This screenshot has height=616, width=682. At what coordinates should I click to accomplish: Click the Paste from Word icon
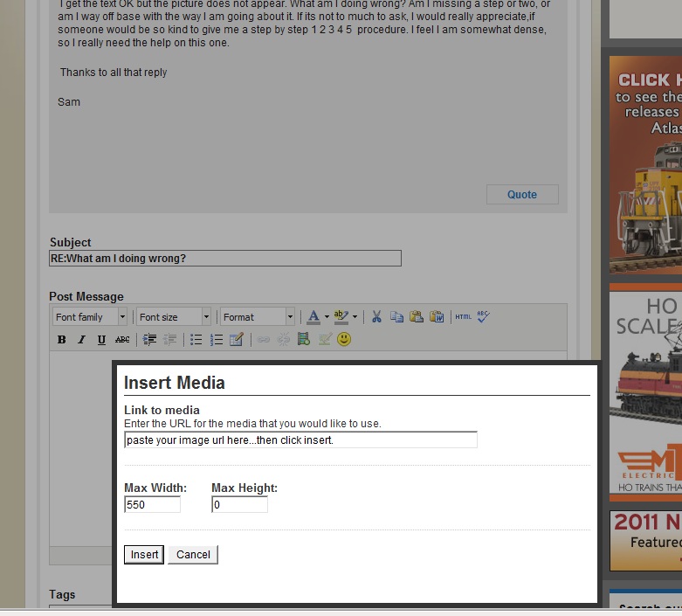pos(437,317)
